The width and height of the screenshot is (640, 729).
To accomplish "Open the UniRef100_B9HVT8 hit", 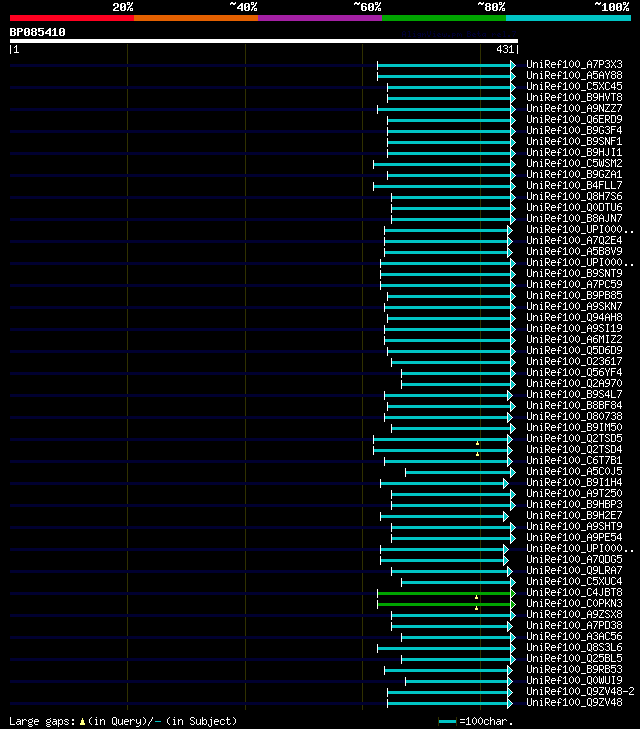I will click(x=574, y=98).
